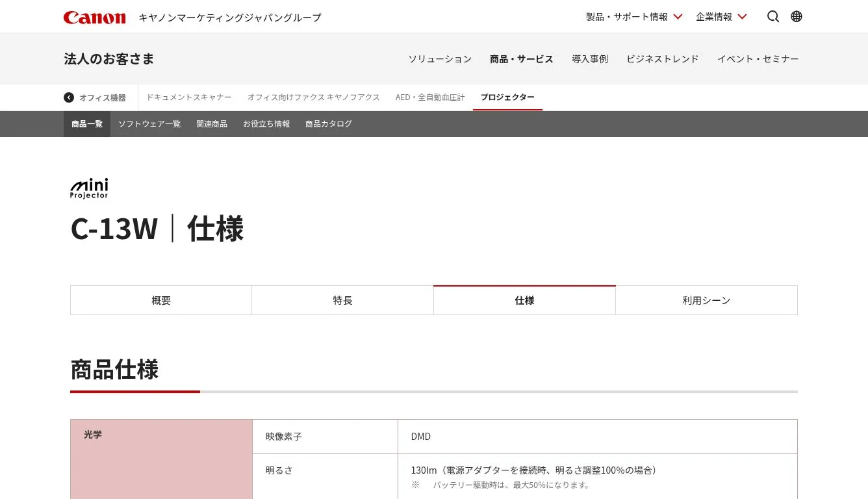Open 法人のお客さま link
This screenshot has width=868, height=499.
109,58
